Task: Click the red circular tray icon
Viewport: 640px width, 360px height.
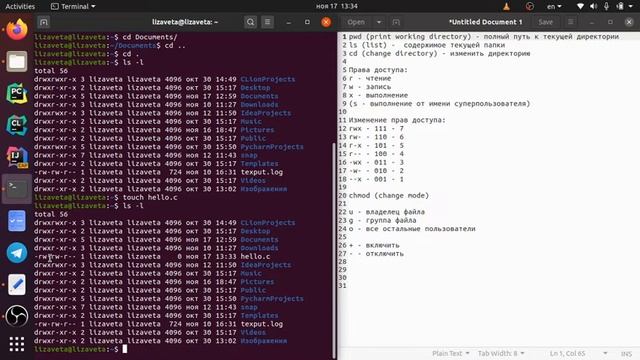Action: (x=530, y=6)
